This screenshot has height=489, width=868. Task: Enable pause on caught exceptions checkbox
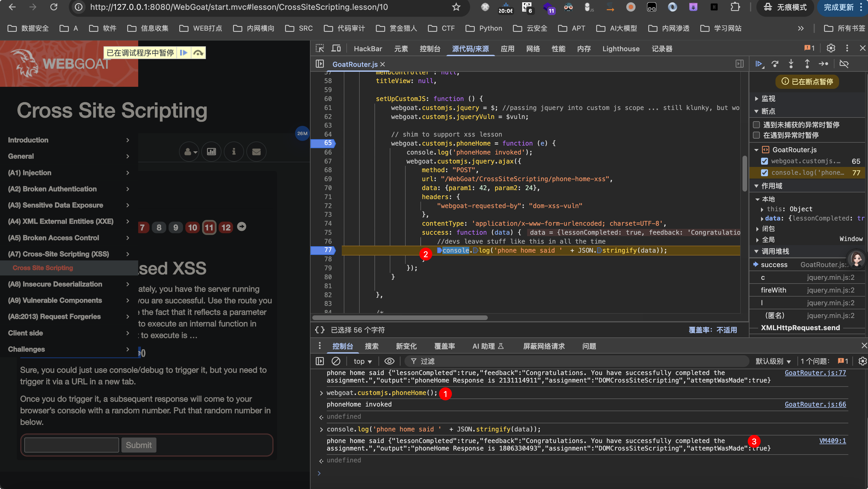click(x=756, y=135)
